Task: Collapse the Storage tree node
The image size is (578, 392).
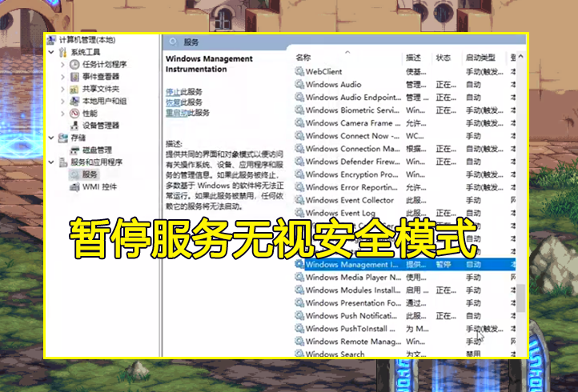Action: 51,138
